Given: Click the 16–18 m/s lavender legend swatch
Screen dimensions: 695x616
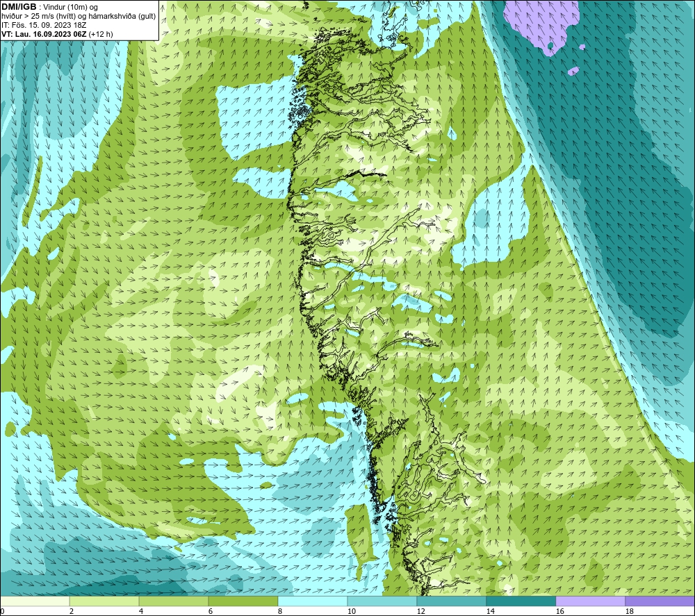Looking at the screenshot, I should click(x=590, y=601).
